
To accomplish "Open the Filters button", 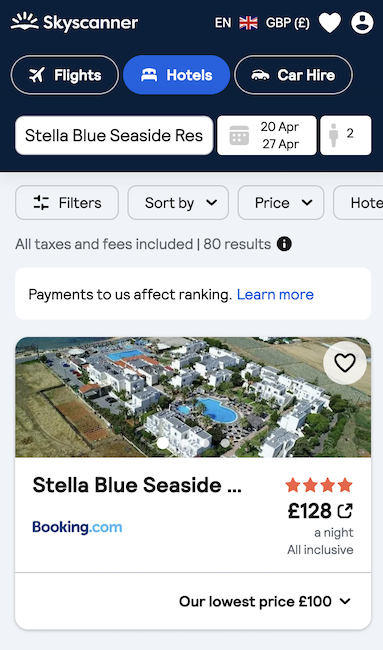I will point(67,203).
